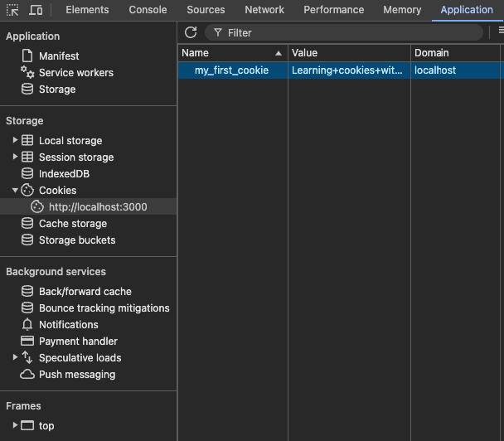This screenshot has width=504, height=441.
Task: Switch to the Console tab
Action: [148, 10]
